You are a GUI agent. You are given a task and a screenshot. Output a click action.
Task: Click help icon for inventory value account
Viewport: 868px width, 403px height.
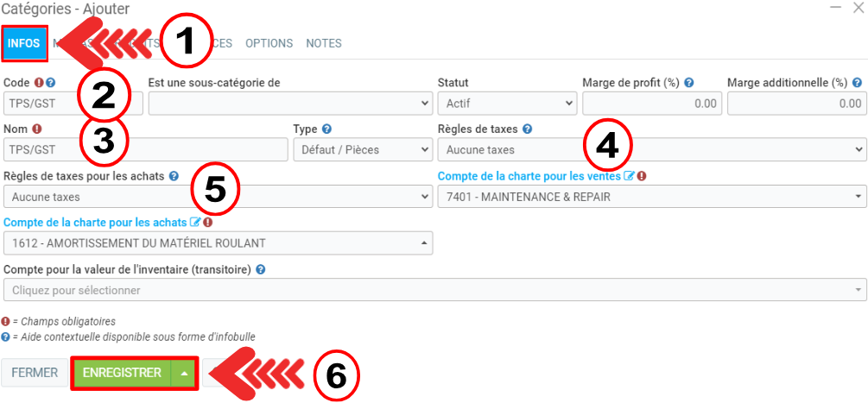[260, 269]
